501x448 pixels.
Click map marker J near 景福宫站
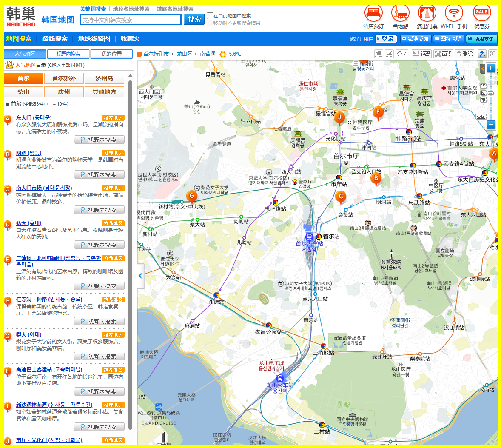(339, 119)
